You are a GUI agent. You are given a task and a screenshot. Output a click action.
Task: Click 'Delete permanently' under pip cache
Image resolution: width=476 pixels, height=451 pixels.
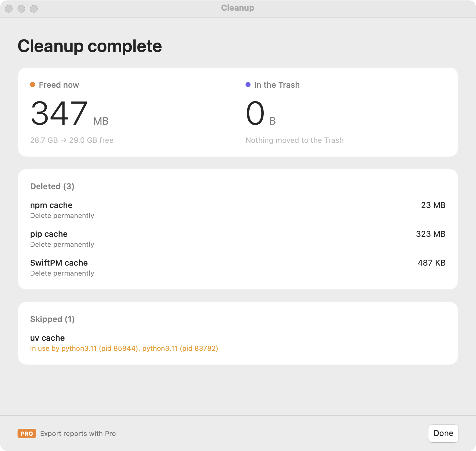click(62, 244)
